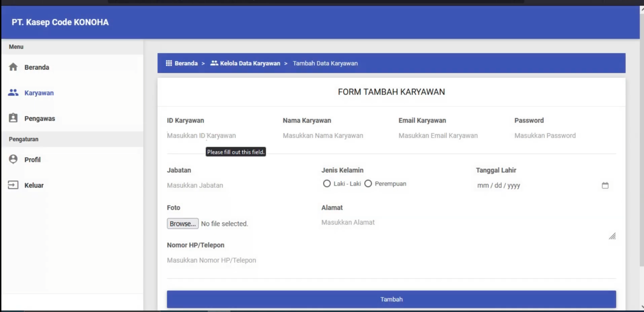Select the Perempuan radio button

368,184
